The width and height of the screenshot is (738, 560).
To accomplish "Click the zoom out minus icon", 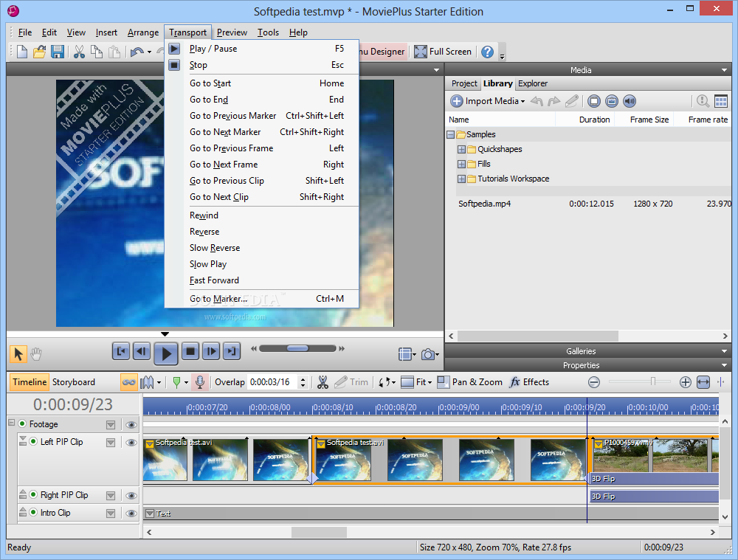I will [594, 382].
